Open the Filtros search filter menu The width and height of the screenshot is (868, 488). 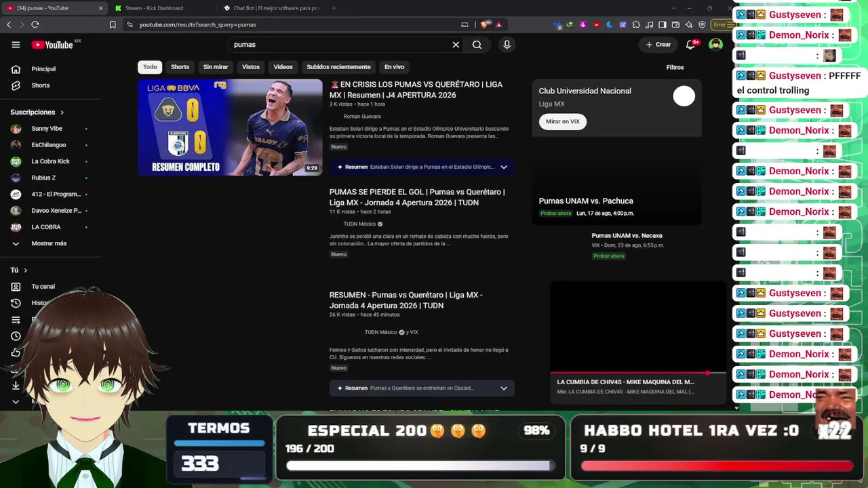coord(675,67)
